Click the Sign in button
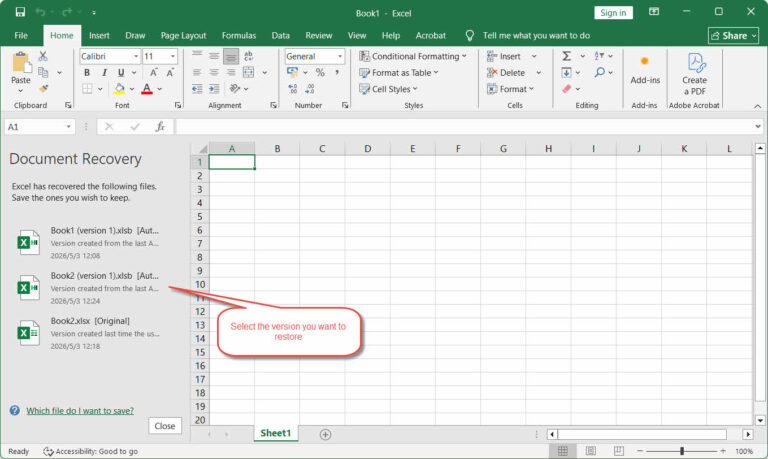The image size is (768, 459). point(613,13)
